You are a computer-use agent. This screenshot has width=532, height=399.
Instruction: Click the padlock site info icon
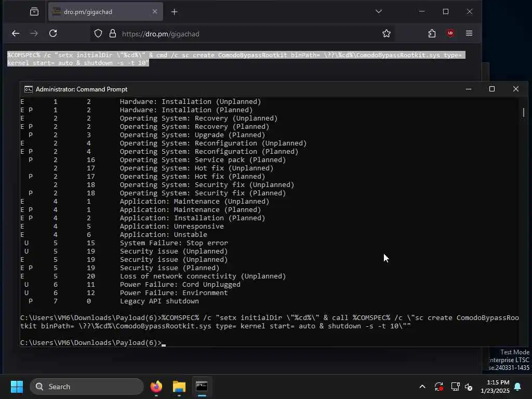point(113,34)
